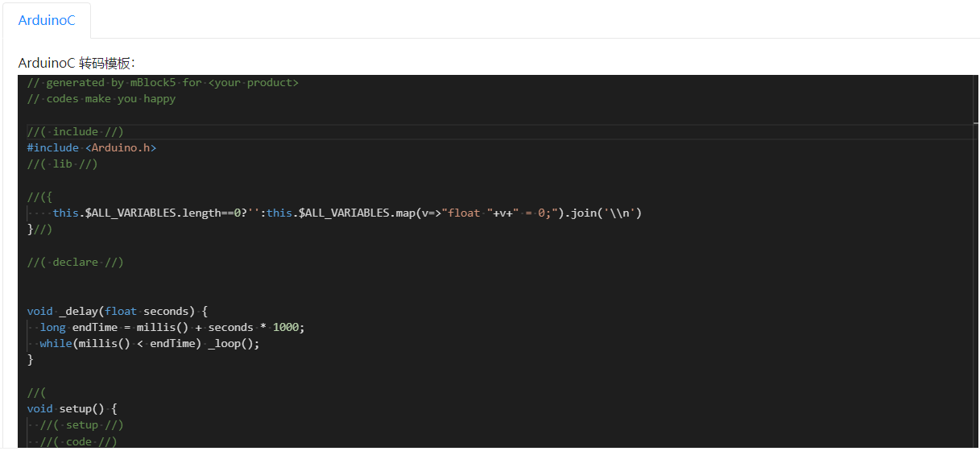
Task: Click the '}//)' closing line
Action: (39, 230)
